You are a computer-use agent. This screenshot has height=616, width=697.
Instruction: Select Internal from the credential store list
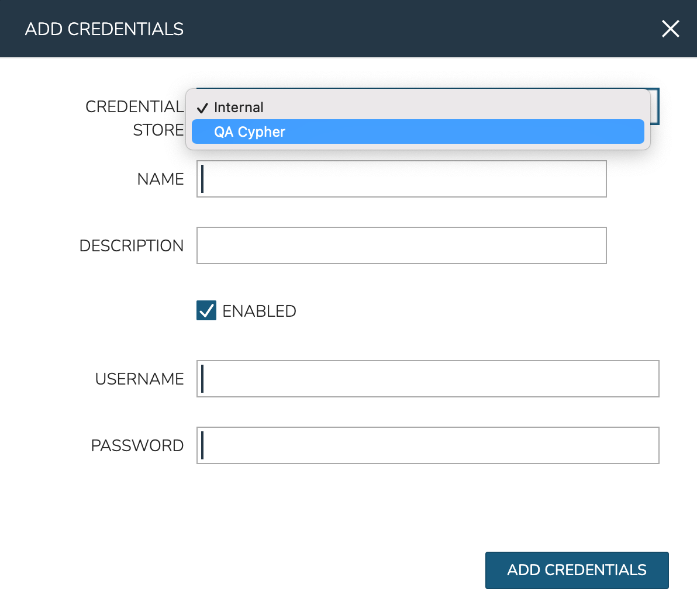pyautogui.click(x=239, y=108)
